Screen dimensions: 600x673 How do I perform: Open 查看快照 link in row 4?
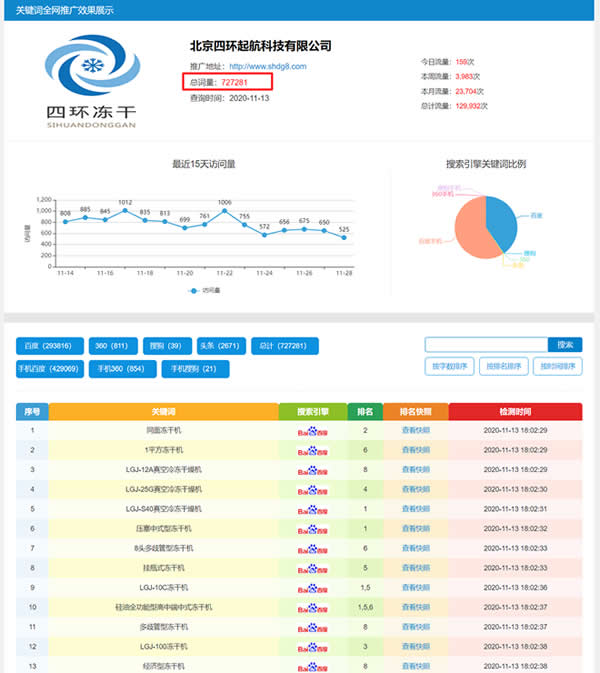(416, 489)
